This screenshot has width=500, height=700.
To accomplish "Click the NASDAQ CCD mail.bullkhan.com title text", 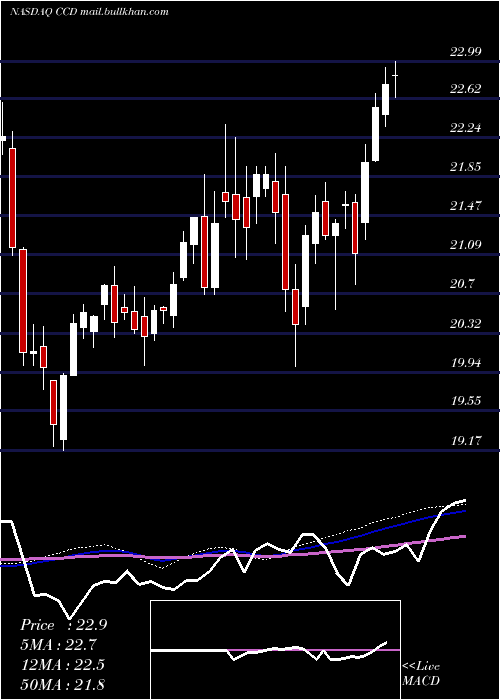I will point(89,12).
